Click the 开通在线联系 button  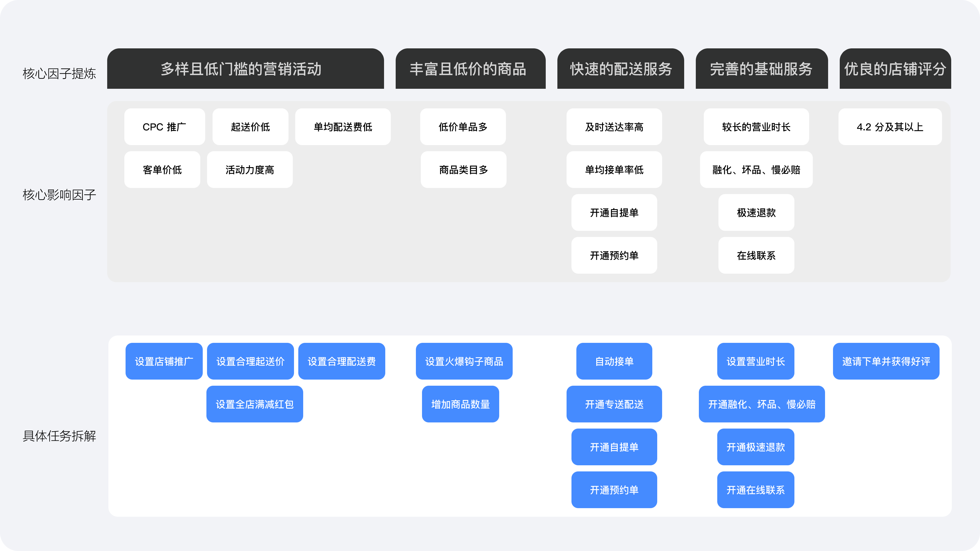[x=756, y=490]
